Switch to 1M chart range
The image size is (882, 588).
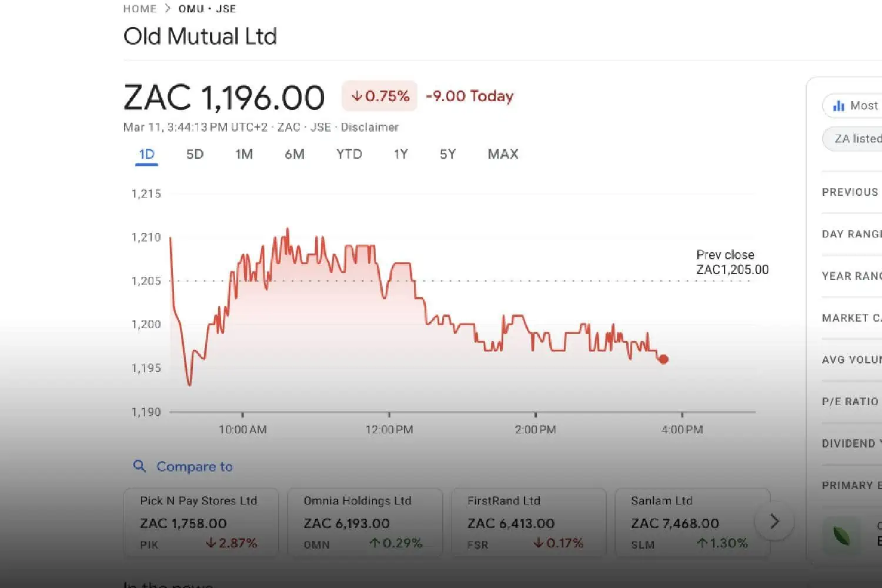pos(244,155)
